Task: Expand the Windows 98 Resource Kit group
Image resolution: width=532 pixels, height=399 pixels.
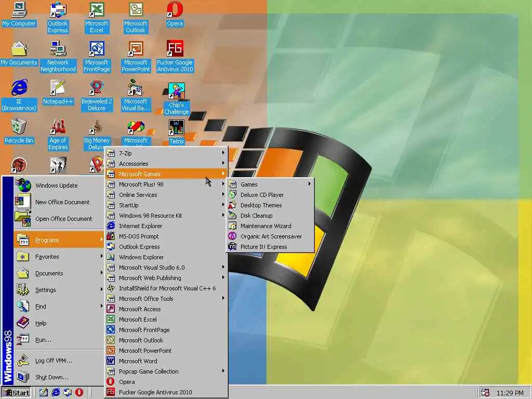Action: point(166,216)
